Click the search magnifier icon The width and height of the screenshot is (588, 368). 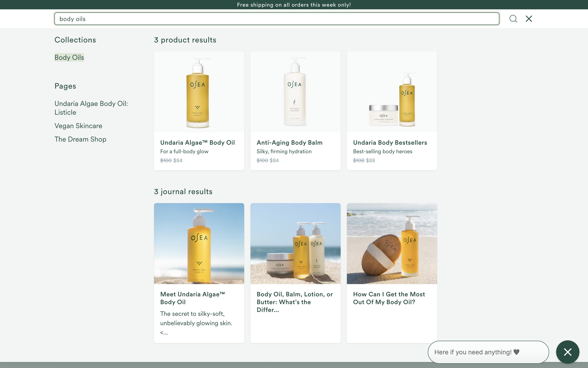pyautogui.click(x=513, y=19)
